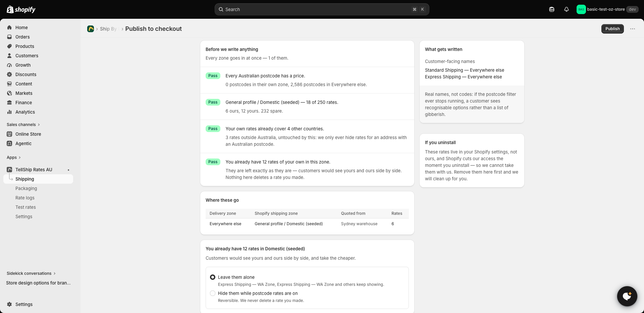
Task: Open the basic-test-oz-store account menu
Action: pos(607,9)
